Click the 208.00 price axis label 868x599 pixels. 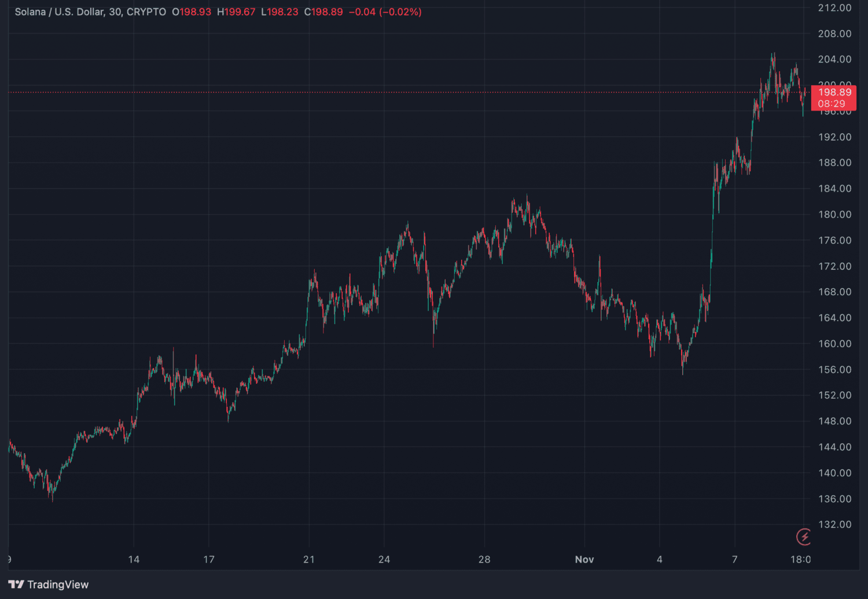[834, 34]
